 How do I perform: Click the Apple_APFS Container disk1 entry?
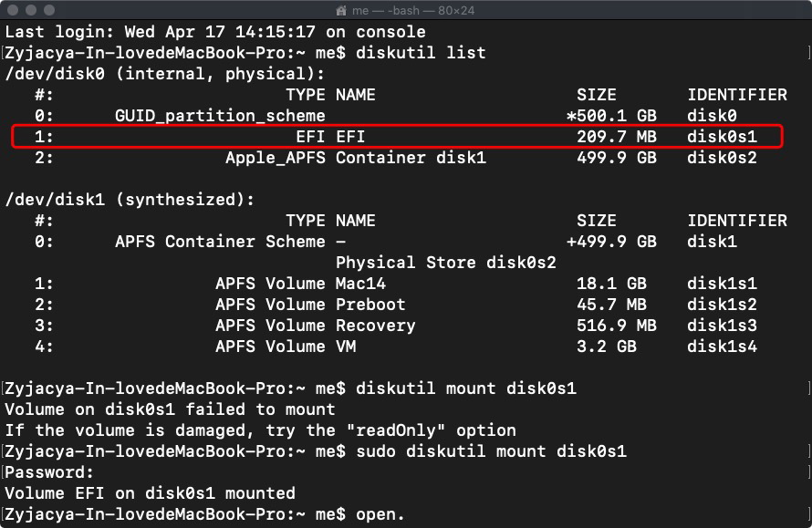[x=356, y=158]
